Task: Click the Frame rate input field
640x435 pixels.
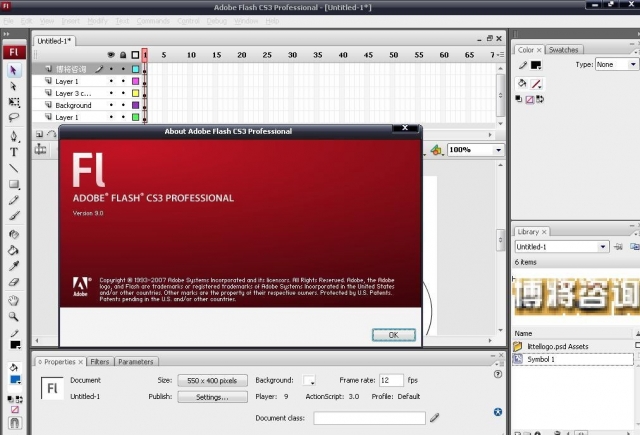Action: coord(391,380)
